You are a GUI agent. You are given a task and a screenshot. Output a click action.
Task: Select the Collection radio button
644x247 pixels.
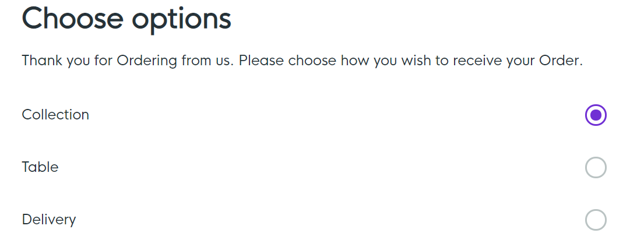tap(596, 115)
